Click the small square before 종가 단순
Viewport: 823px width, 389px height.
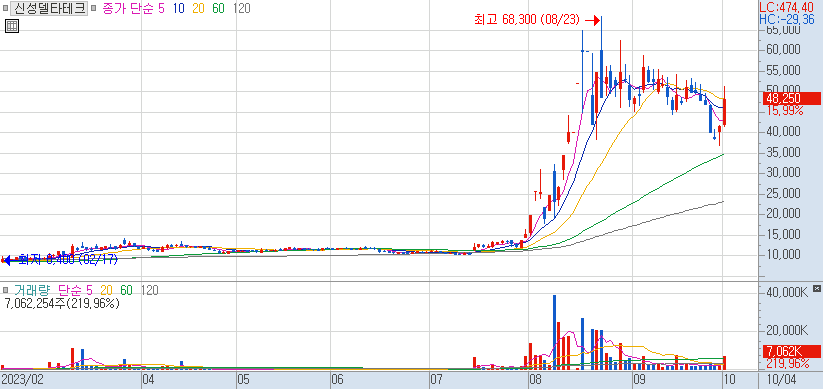93,8
